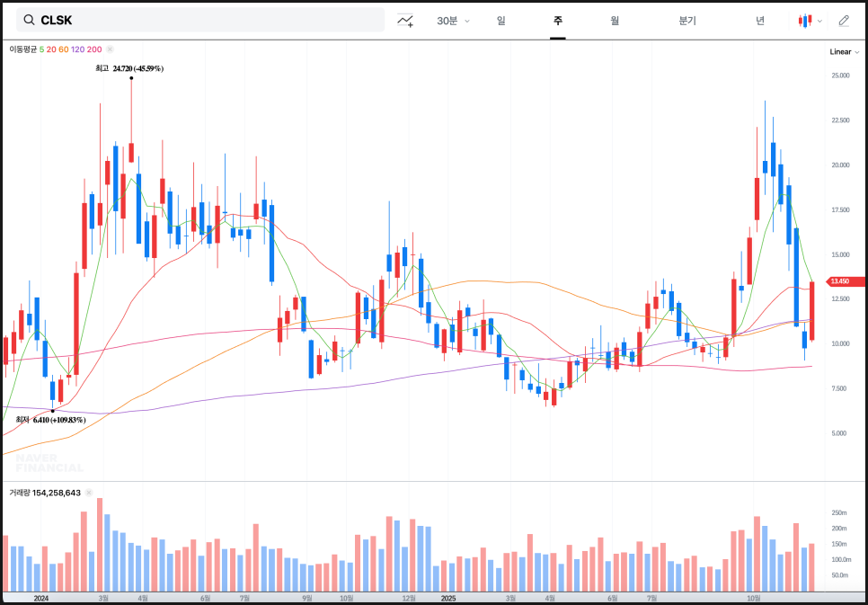Click the candlestick chart type icon
The height and width of the screenshot is (605, 868).
point(805,21)
